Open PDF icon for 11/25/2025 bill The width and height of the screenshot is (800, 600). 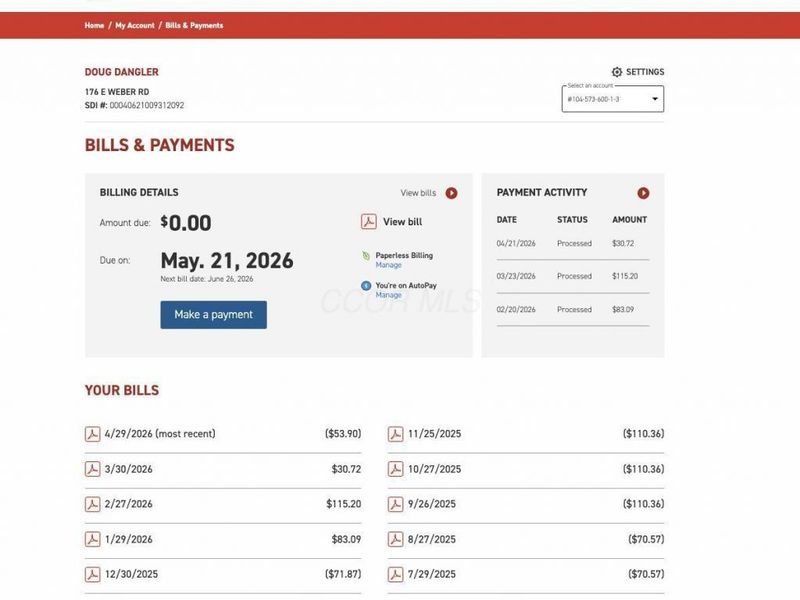(395, 434)
